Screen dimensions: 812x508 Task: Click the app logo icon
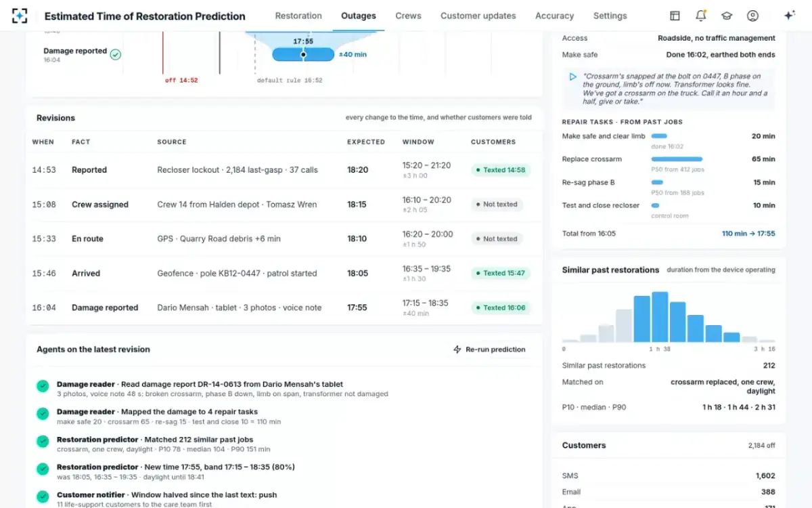20,16
